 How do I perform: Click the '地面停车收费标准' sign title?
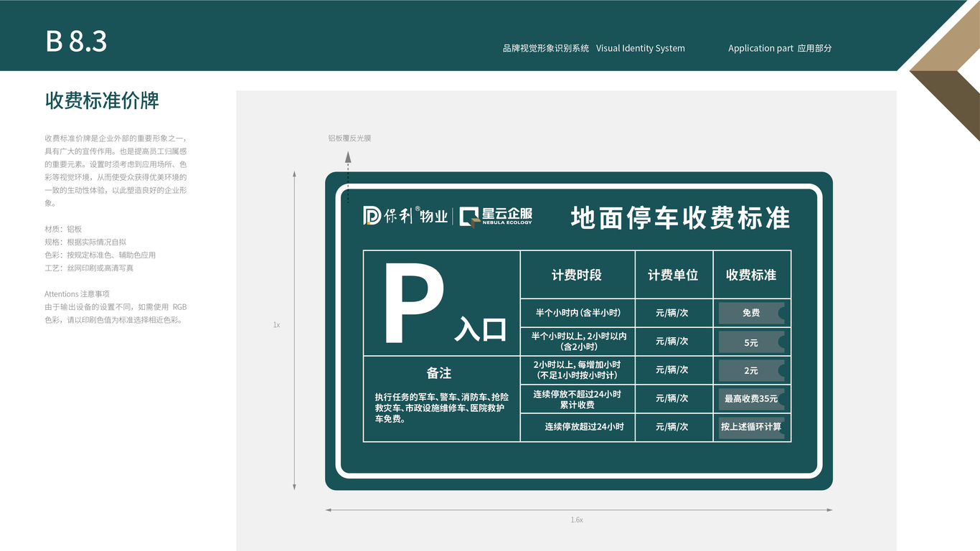680,217
